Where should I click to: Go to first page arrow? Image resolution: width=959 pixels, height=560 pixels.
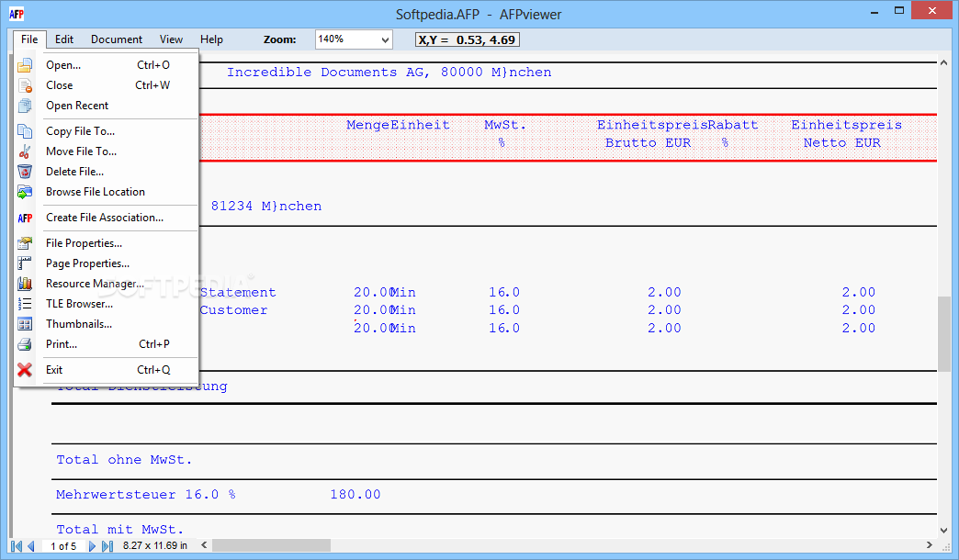point(17,546)
